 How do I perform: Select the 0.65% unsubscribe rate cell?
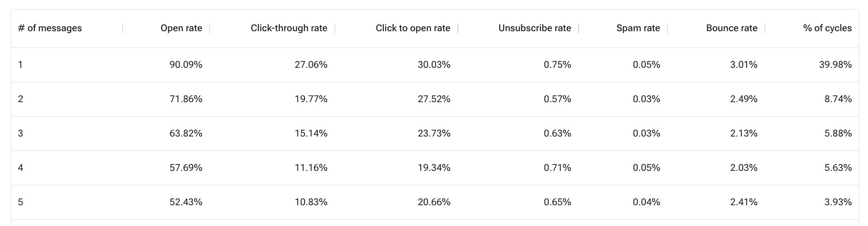557,202
